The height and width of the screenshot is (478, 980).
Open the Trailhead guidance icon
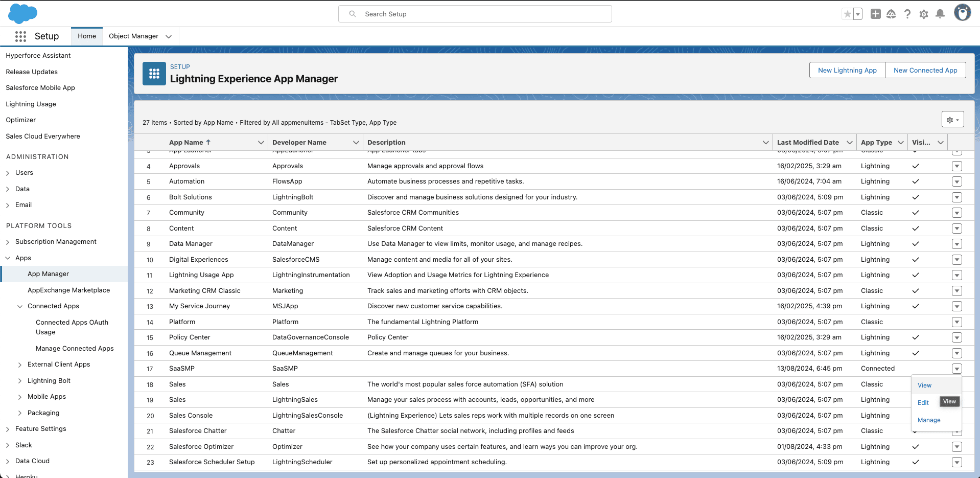[x=891, y=14]
